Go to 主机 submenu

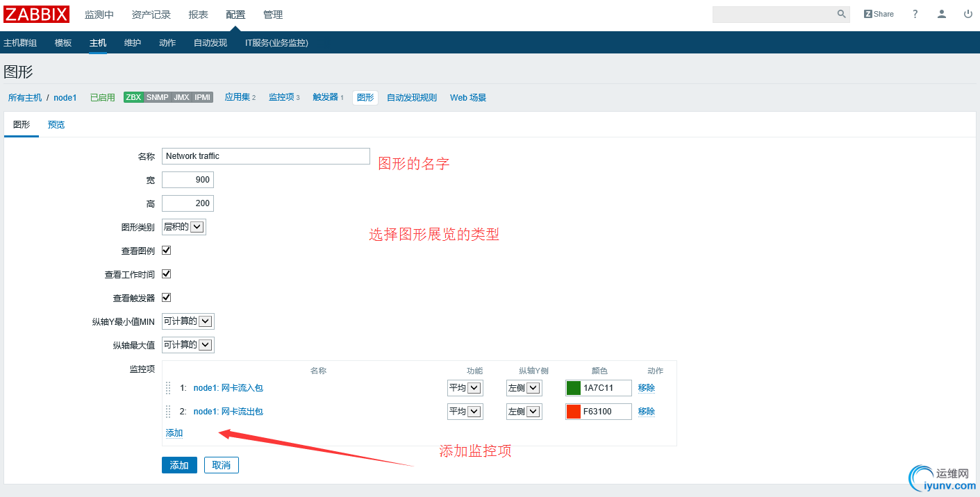coord(98,43)
